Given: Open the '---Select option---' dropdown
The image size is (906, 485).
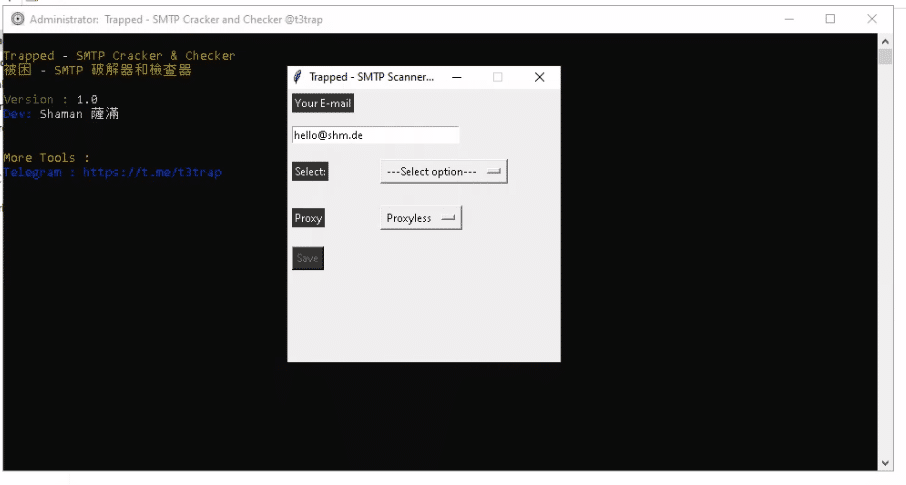Looking at the screenshot, I should tap(444, 172).
